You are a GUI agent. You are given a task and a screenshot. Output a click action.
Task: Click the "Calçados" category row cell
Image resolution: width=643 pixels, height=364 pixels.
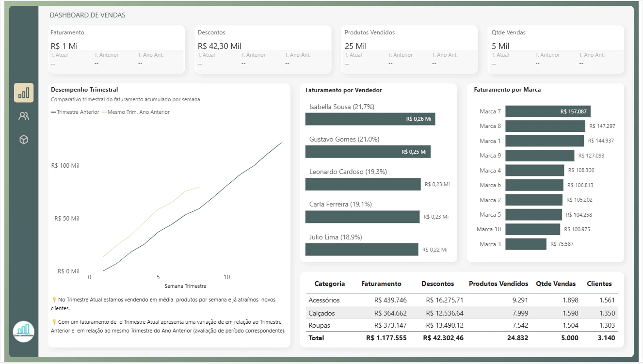click(321, 313)
